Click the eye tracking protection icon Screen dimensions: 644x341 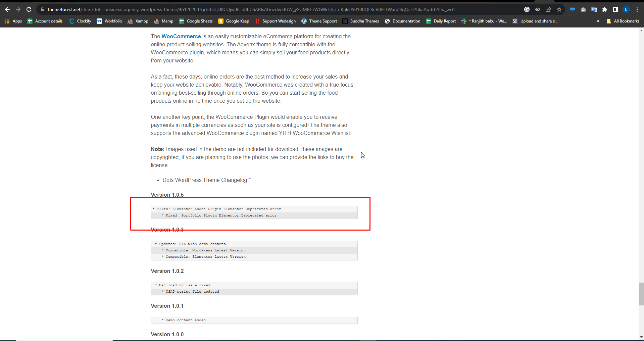pyautogui.click(x=538, y=9)
